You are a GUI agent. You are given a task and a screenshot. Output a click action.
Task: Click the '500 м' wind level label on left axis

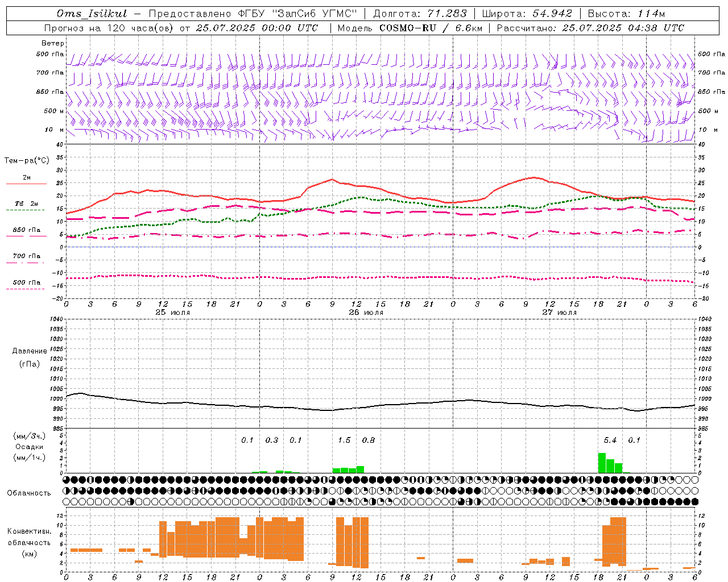(x=54, y=111)
